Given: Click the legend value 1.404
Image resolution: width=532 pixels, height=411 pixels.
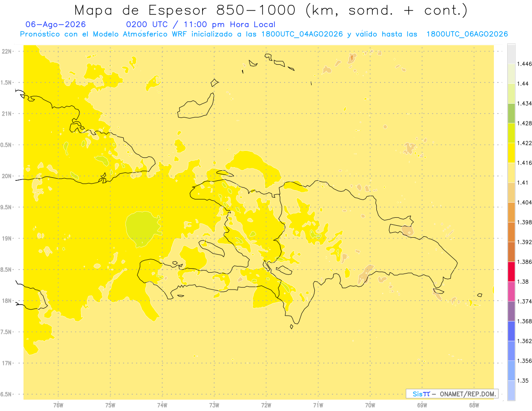Looking at the screenshot, I should click(x=524, y=203).
